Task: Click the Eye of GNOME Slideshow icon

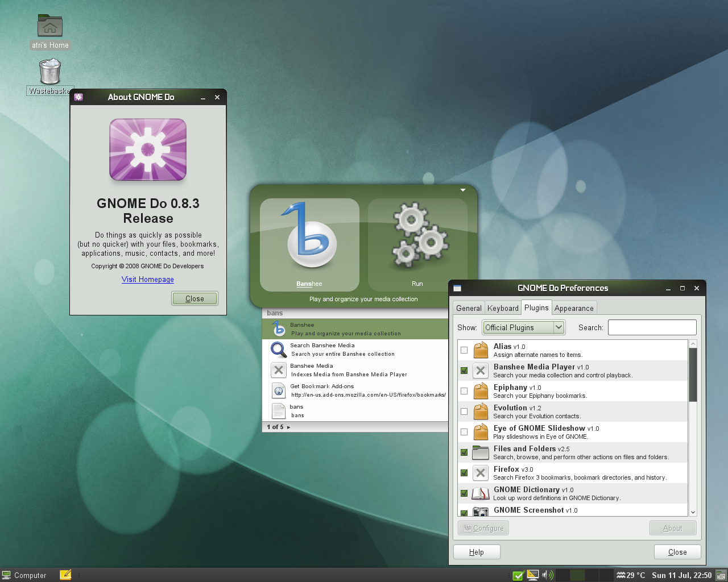Action: [481, 432]
